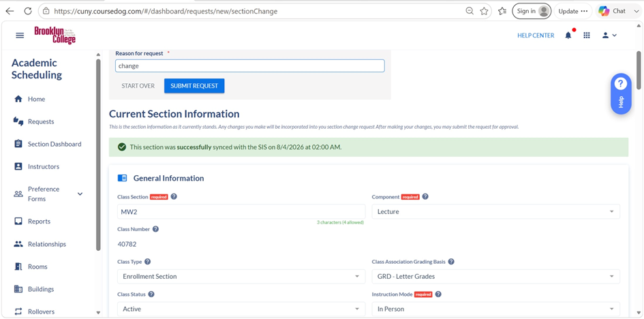Open the Instruction Mode dropdown showing In Person
644x319 pixels.
tap(495, 309)
